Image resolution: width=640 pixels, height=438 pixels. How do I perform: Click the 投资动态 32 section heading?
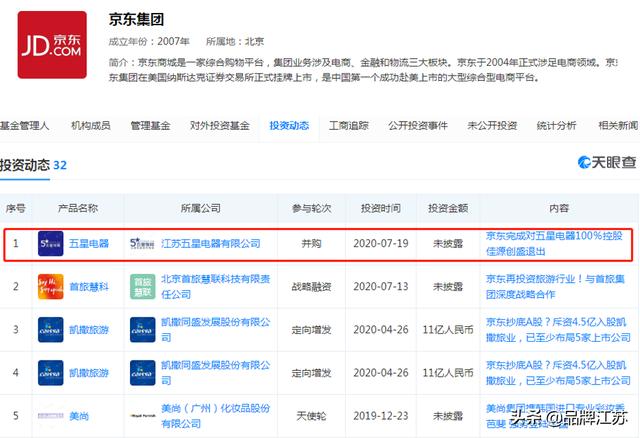point(33,165)
